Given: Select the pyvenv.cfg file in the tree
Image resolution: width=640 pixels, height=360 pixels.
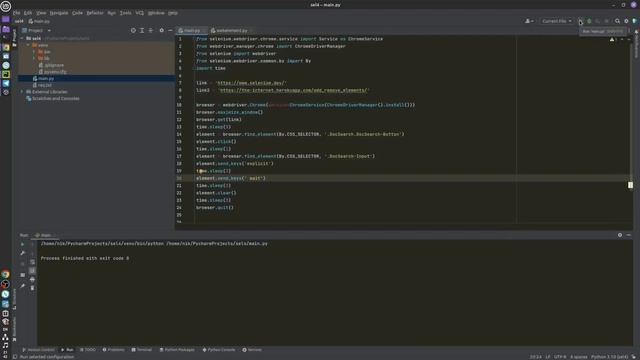Looking at the screenshot, I should pyautogui.click(x=52, y=72).
